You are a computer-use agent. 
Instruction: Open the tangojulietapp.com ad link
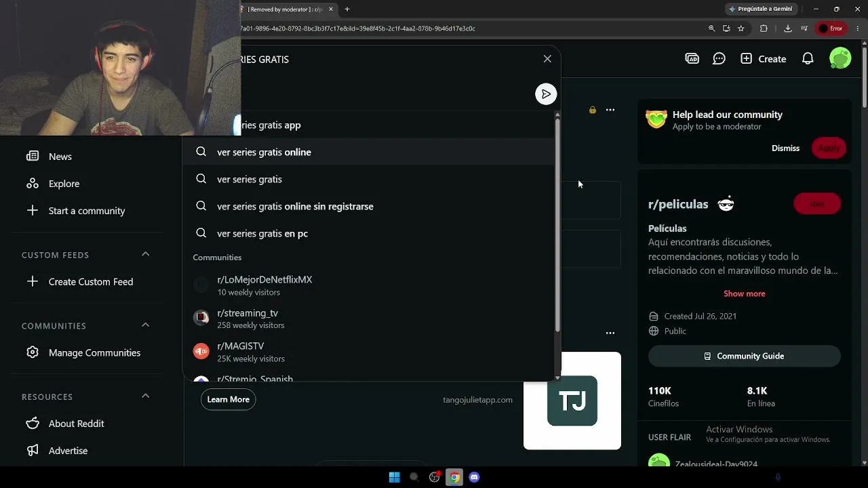click(x=477, y=400)
